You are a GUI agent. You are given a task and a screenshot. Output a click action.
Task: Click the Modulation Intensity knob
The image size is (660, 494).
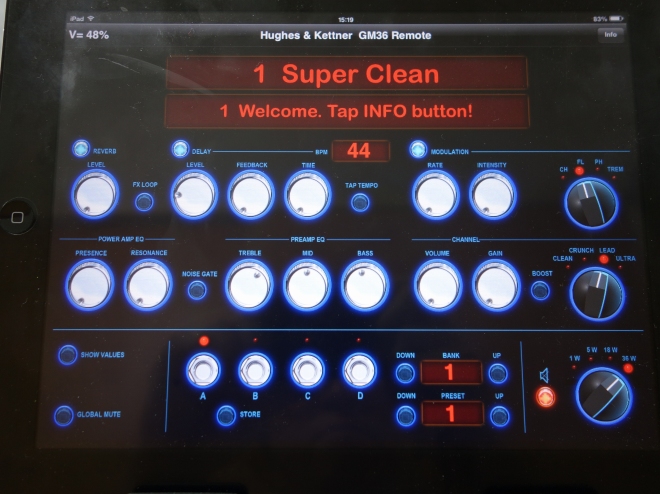click(x=492, y=195)
